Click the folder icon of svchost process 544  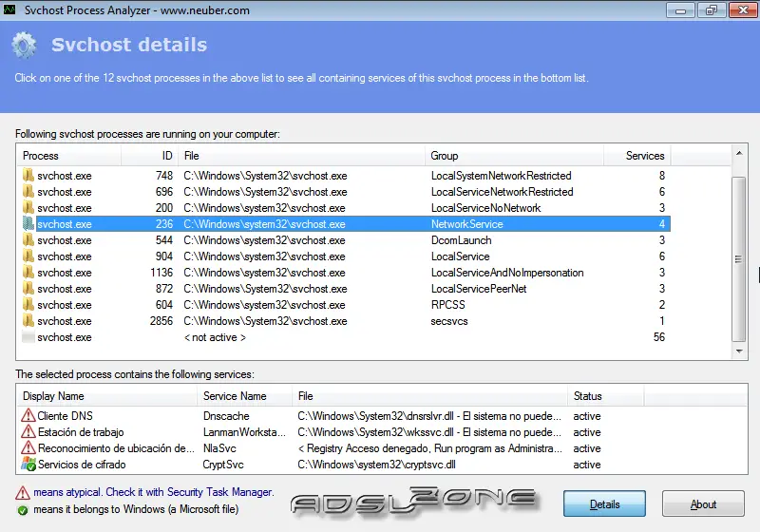(28, 239)
